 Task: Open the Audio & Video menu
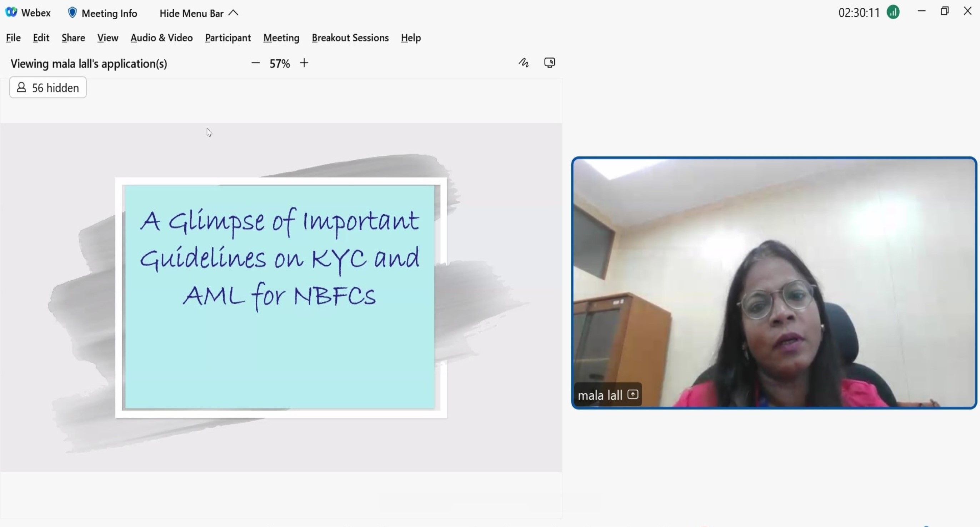tap(162, 37)
